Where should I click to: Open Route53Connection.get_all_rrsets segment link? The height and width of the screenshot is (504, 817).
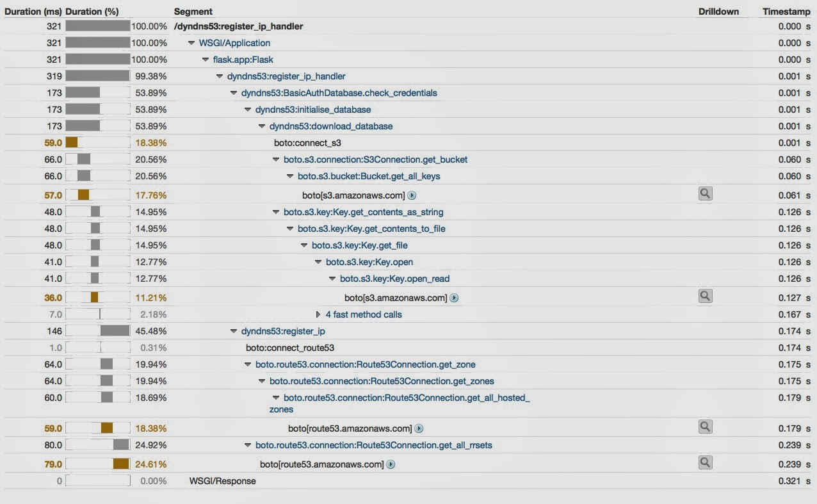[374, 445]
